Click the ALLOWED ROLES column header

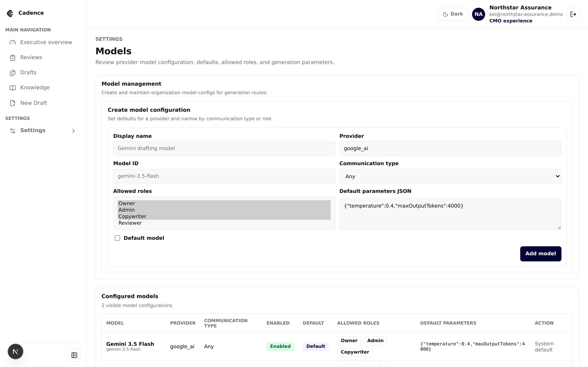click(x=358, y=323)
